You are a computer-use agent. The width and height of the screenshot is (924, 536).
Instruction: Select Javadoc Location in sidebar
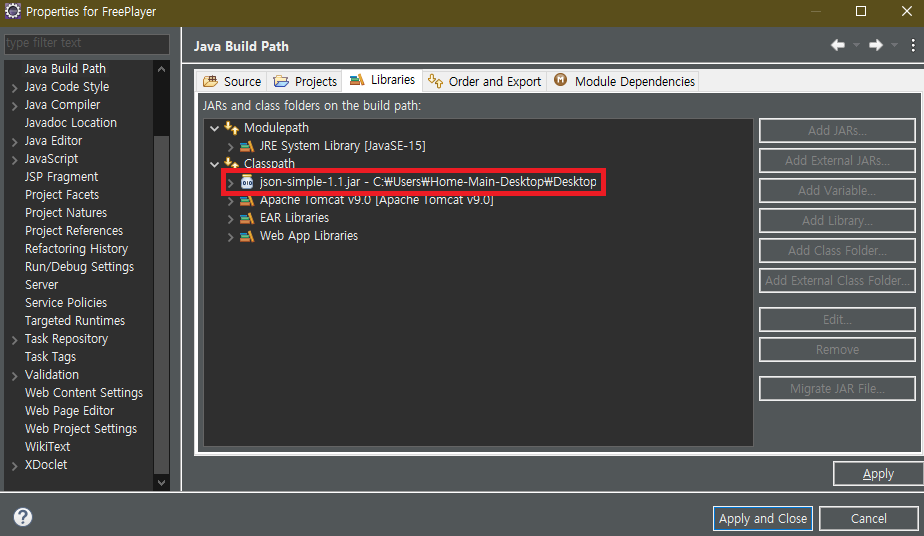(x=71, y=123)
